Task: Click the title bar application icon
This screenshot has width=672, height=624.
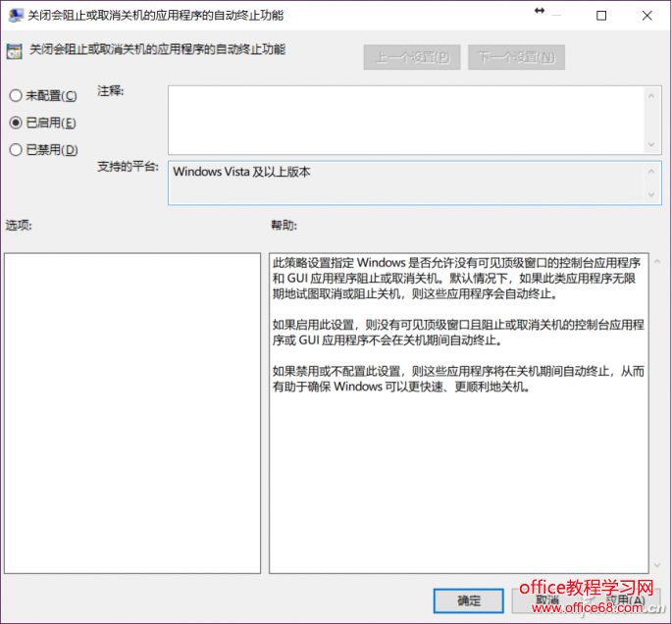Action: click(16, 16)
